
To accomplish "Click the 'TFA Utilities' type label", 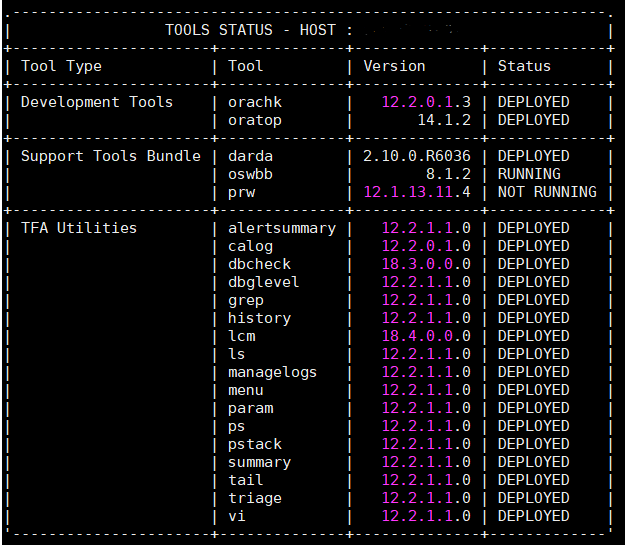I will click(79, 228).
